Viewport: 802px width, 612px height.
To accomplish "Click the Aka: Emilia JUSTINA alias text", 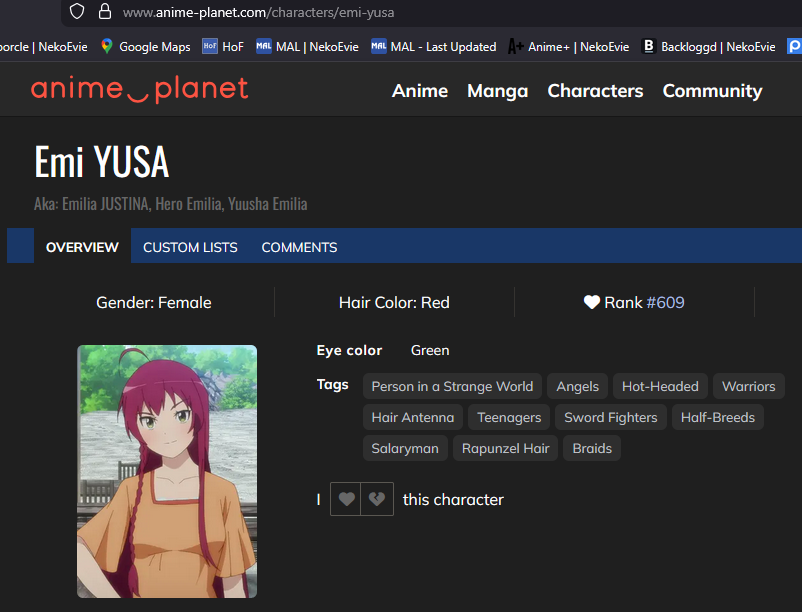I will (171, 203).
